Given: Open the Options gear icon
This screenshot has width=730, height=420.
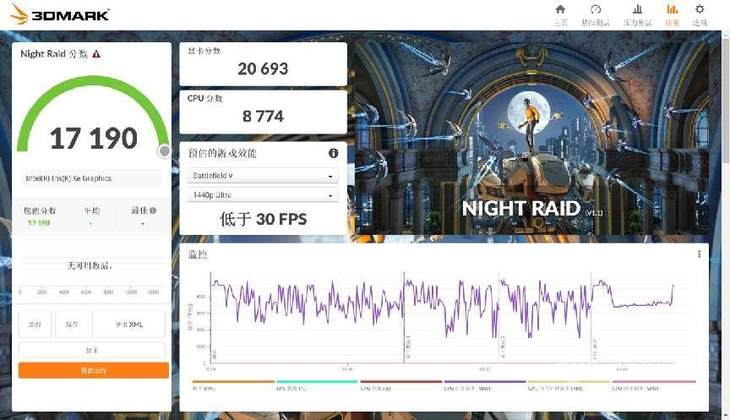Looking at the screenshot, I should click(700, 9).
